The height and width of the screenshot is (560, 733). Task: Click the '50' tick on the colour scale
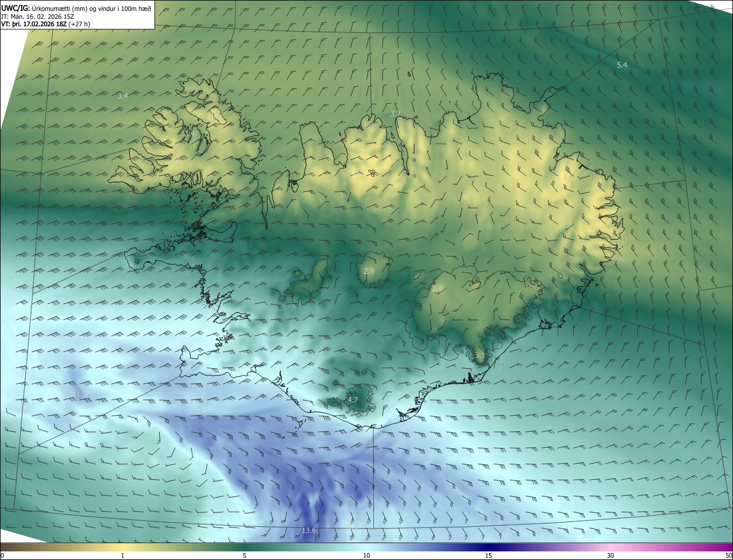(x=728, y=555)
